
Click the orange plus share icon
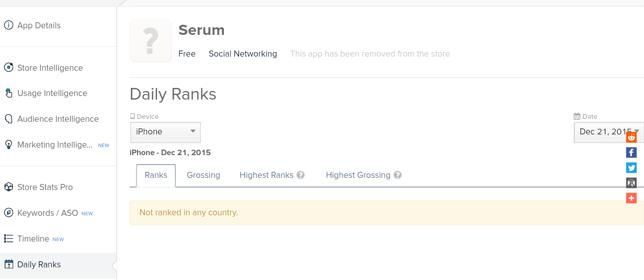tap(631, 198)
